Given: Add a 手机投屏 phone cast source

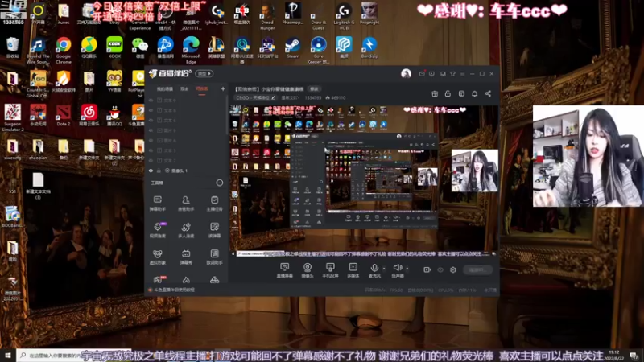Looking at the screenshot, I should [x=330, y=270].
